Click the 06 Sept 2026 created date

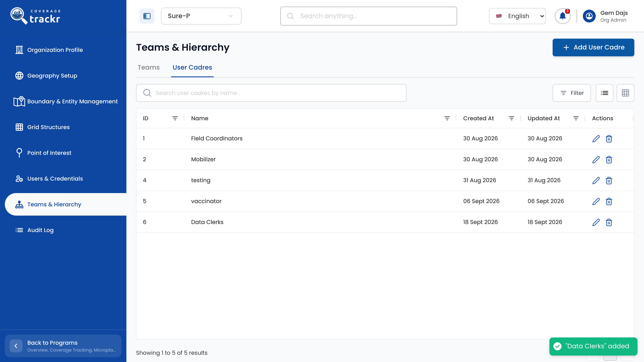[x=481, y=201]
